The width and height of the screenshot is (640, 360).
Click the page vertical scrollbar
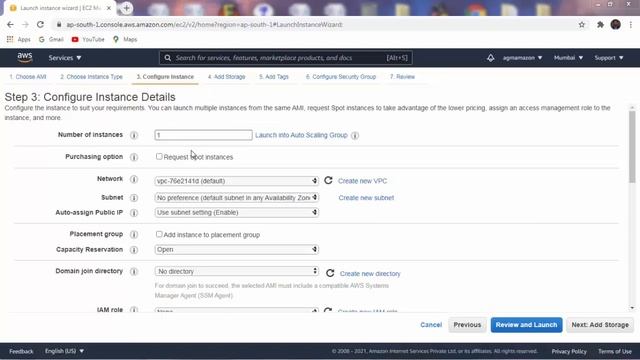(632, 147)
